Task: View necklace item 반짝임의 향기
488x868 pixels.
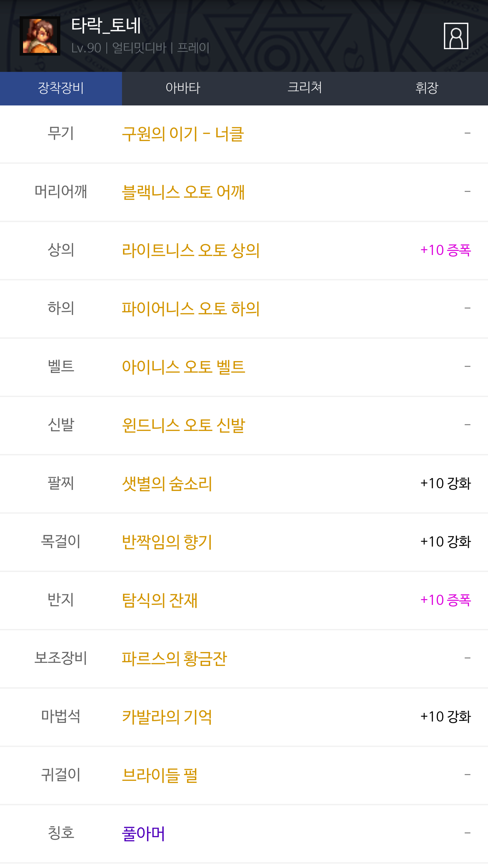Action: pos(167,542)
